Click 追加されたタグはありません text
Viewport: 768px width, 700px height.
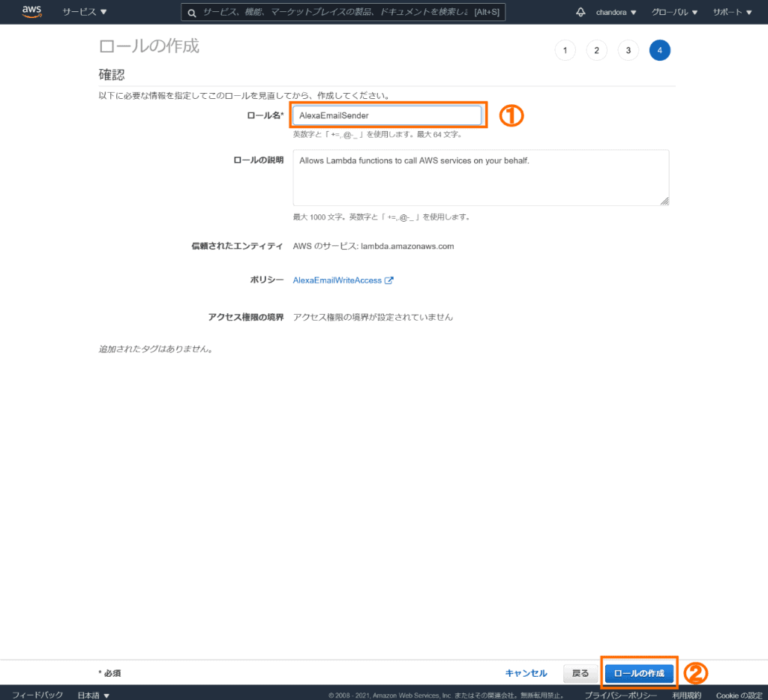156,349
